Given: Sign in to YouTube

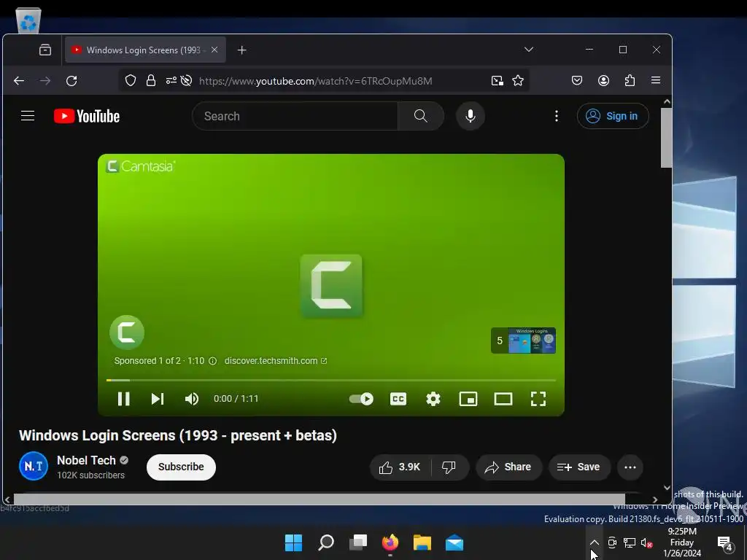Looking at the screenshot, I should pos(613,116).
